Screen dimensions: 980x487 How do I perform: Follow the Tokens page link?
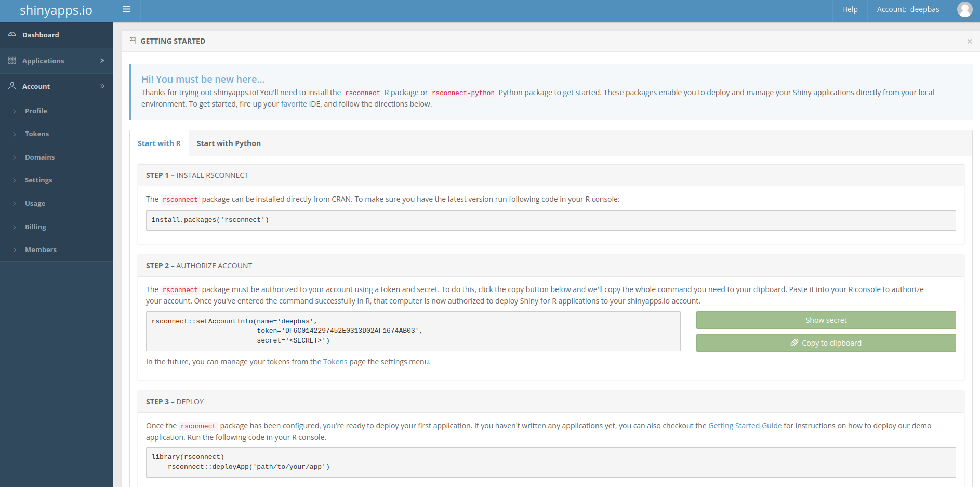pyautogui.click(x=335, y=362)
